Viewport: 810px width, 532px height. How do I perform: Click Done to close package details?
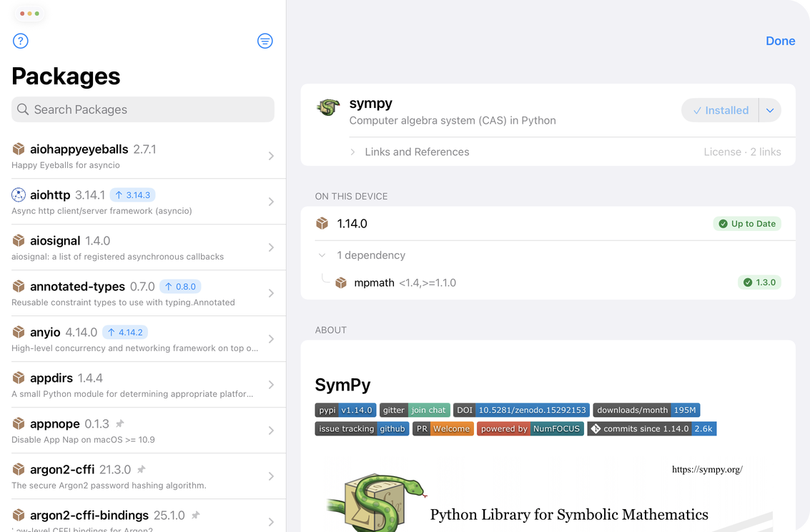click(780, 41)
